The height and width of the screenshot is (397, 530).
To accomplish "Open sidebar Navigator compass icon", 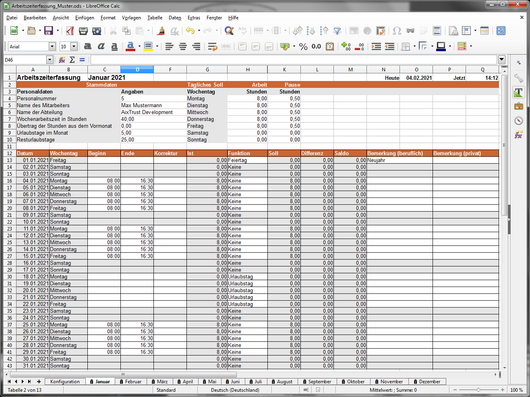I will click(x=519, y=121).
